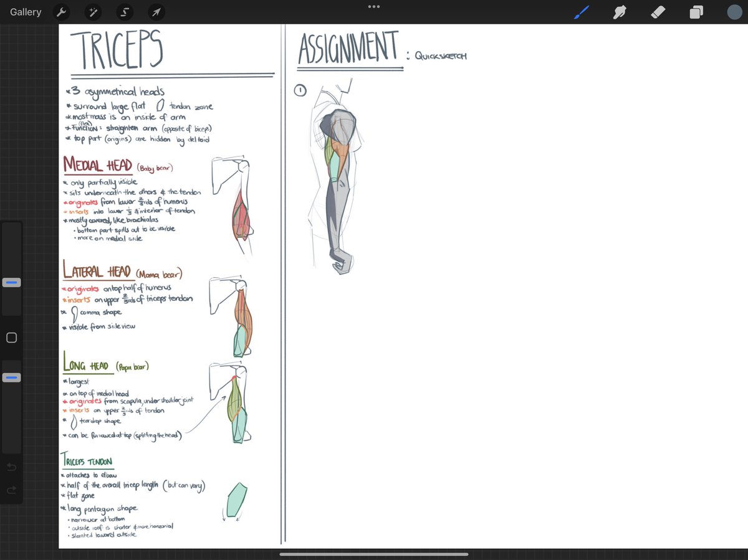Screen dimensions: 748x560
Task: Select the Brush tool
Action: tap(582, 12)
